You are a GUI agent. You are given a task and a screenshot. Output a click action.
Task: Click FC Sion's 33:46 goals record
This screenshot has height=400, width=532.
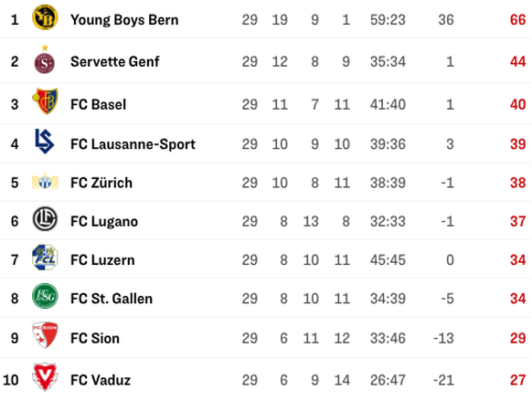coord(388,338)
